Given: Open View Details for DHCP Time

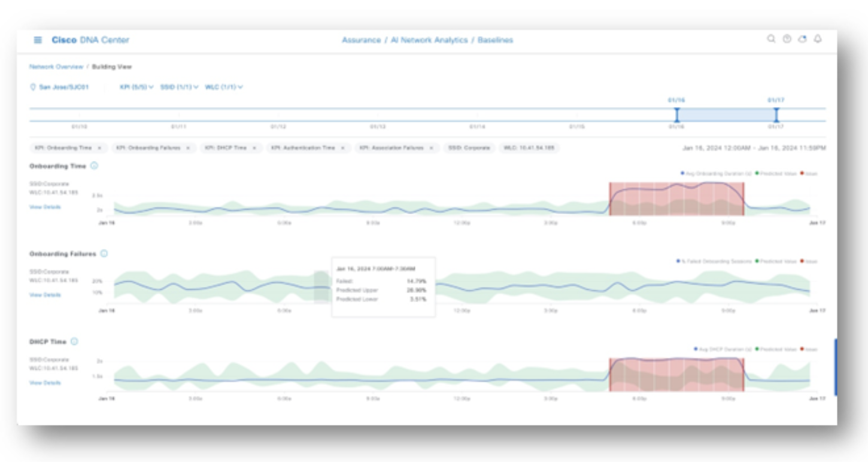Looking at the screenshot, I should (x=45, y=383).
